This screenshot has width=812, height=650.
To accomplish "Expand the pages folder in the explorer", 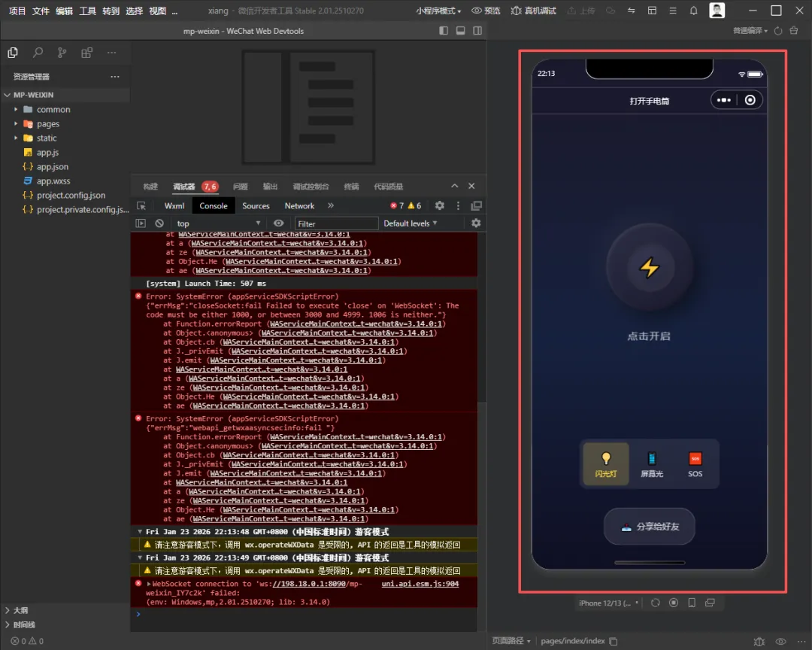I will coord(48,124).
